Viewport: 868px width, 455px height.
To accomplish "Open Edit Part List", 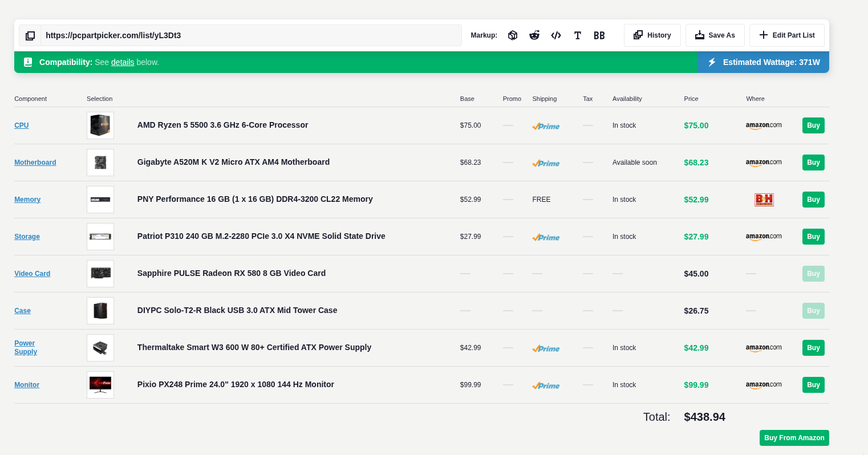I will (x=787, y=35).
